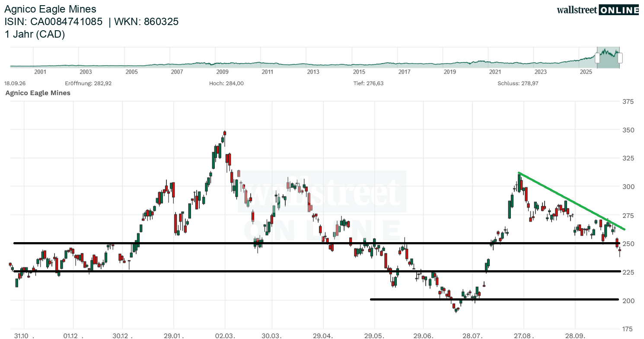Click the 'Eröffnung: 282,92' opening value
The height and width of the screenshot is (339, 644).
88,83
